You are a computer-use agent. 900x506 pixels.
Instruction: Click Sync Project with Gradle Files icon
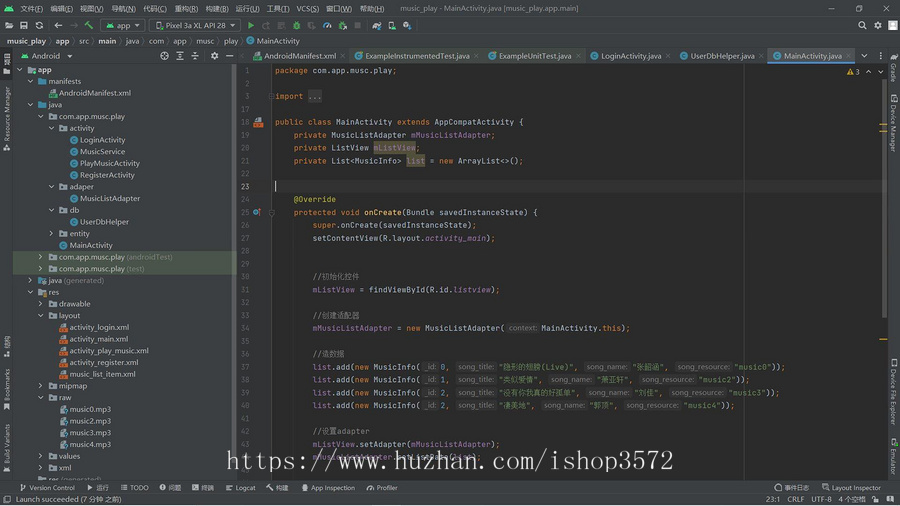pos(377,25)
